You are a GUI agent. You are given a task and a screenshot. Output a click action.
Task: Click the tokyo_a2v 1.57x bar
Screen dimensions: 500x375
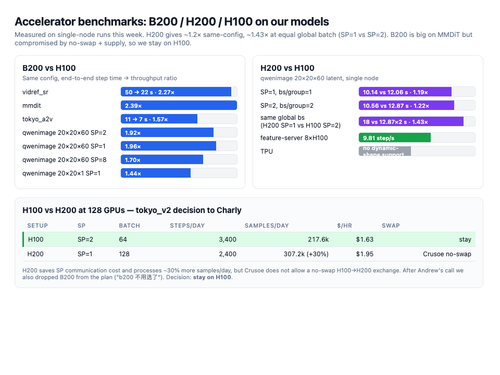coord(159,119)
